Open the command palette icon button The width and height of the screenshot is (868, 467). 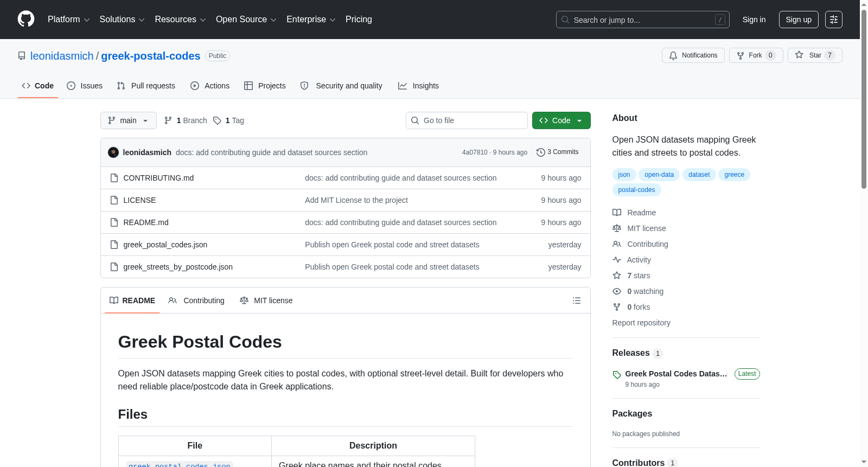pyautogui.click(x=834, y=20)
